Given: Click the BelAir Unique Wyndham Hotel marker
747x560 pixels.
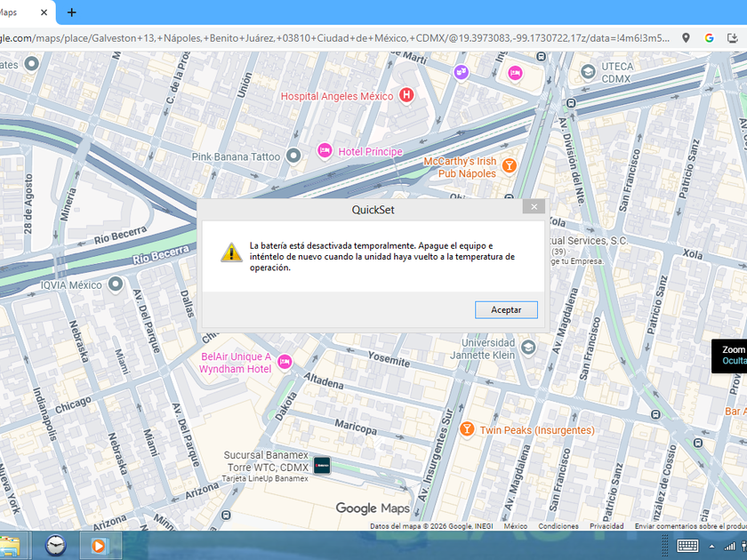Looking at the screenshot, I should 285,362.
